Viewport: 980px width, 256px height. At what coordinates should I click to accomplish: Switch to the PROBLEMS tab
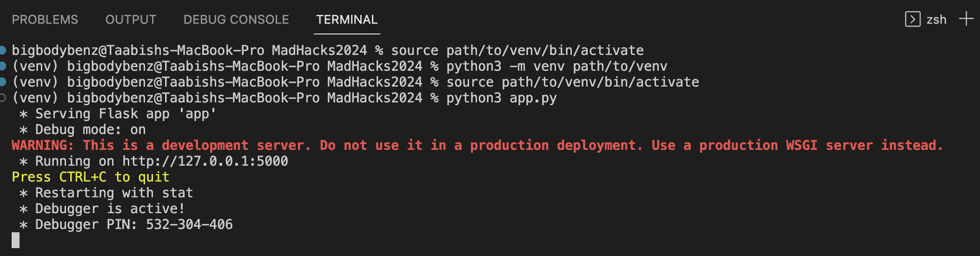45,20
